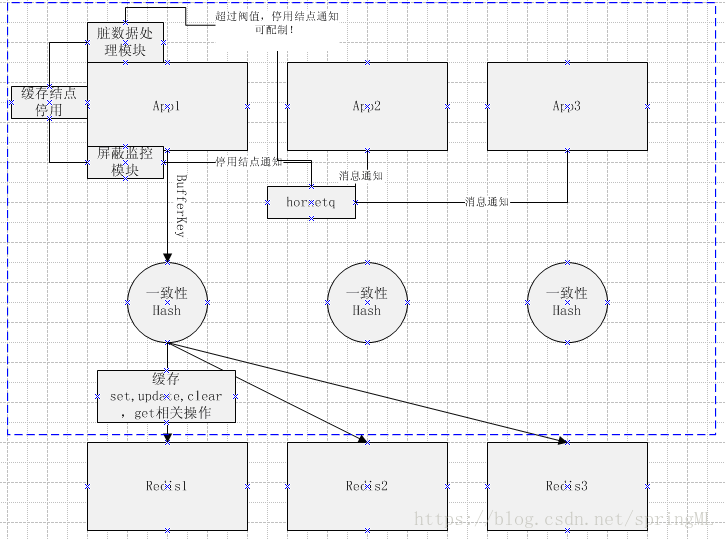
Task: Click the 缓存结点停用 box
Action: [x=49, y=102]
